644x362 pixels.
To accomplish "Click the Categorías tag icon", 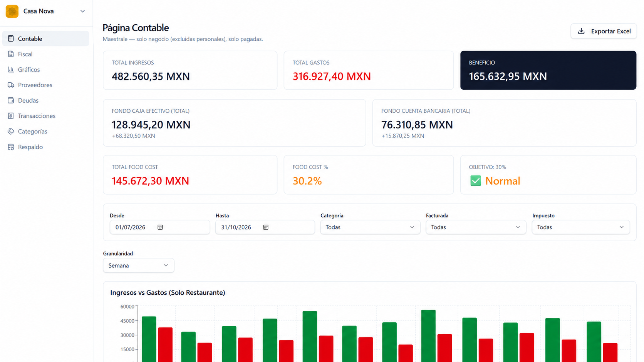I will pos(11,132).
